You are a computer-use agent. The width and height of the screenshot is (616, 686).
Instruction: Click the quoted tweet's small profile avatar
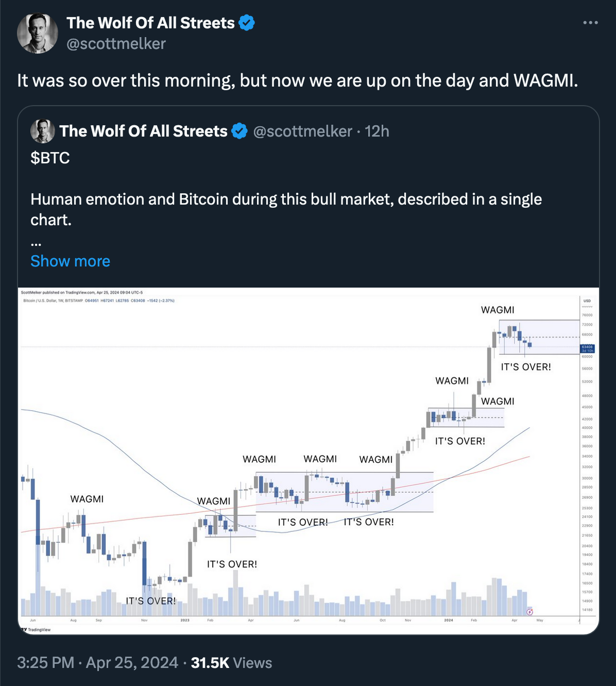[43, 131]
